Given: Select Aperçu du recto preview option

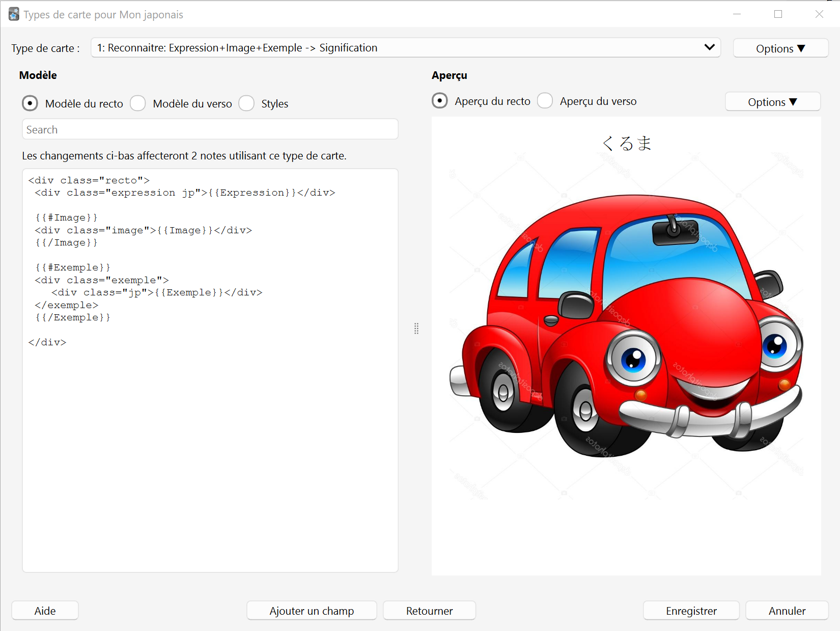Looking at the screenshot, I should (440, 101).
